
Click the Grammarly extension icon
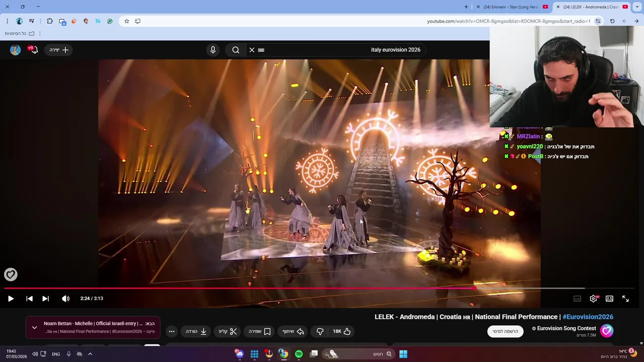(110, 21)
